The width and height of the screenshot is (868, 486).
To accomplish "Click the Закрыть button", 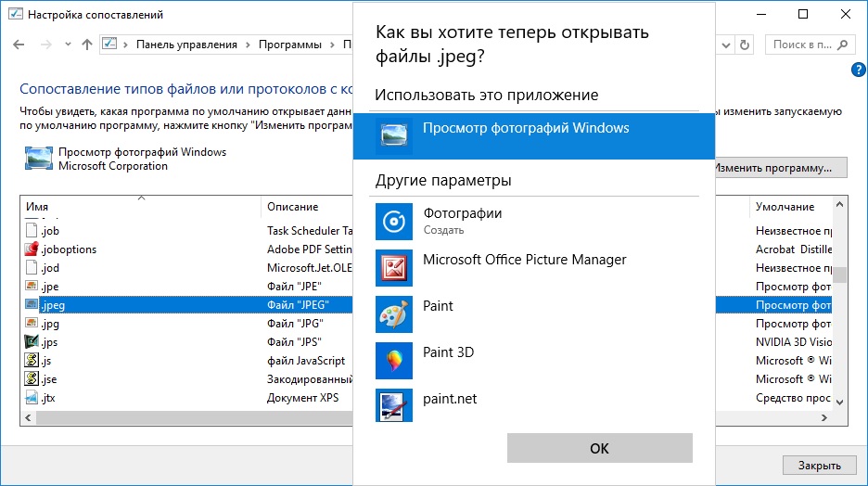I will coord(819,466).
